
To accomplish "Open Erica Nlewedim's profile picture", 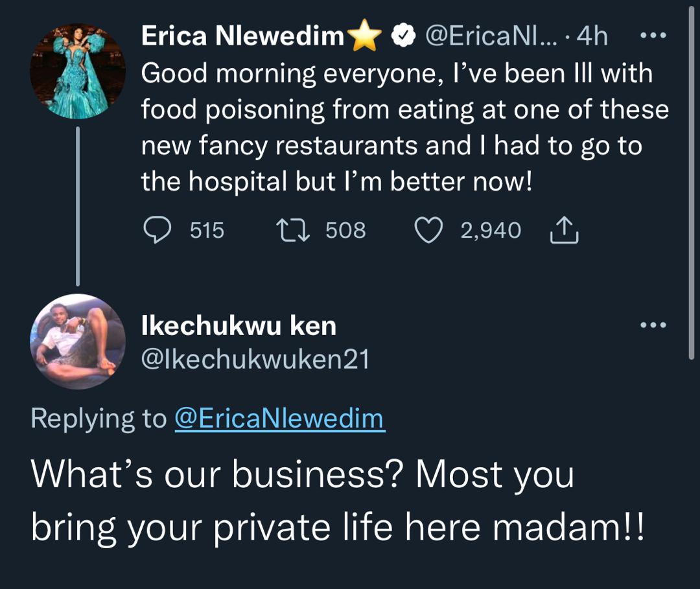I will [x=78, y=71].
